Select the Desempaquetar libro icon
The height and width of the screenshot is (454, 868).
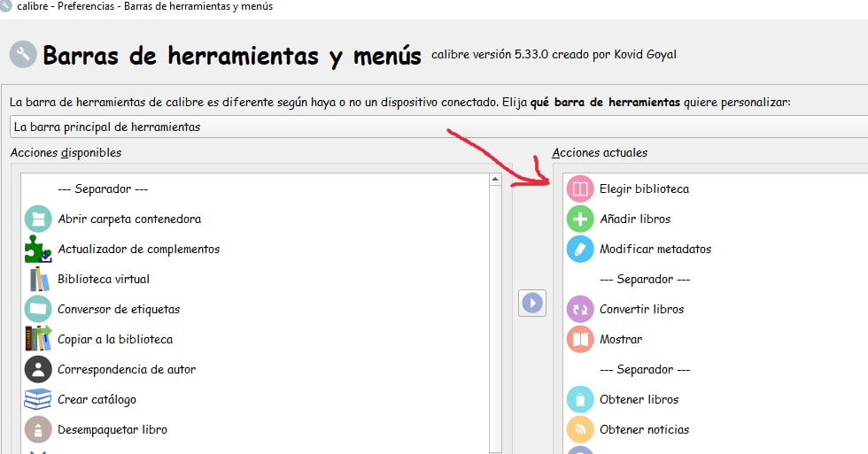click(37, 430)
